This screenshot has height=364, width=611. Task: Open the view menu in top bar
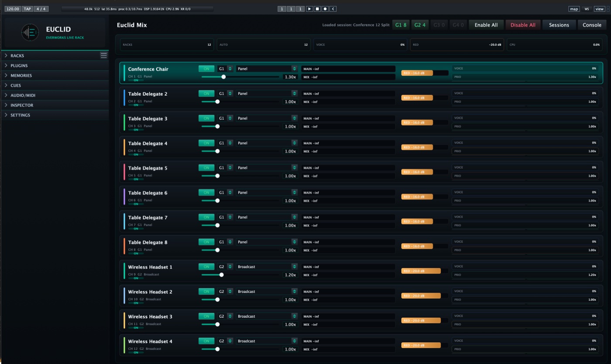click(599, 9)
